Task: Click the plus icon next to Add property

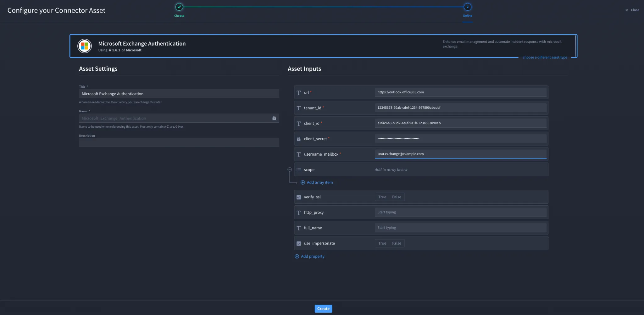Action: [x=297, y=256]
